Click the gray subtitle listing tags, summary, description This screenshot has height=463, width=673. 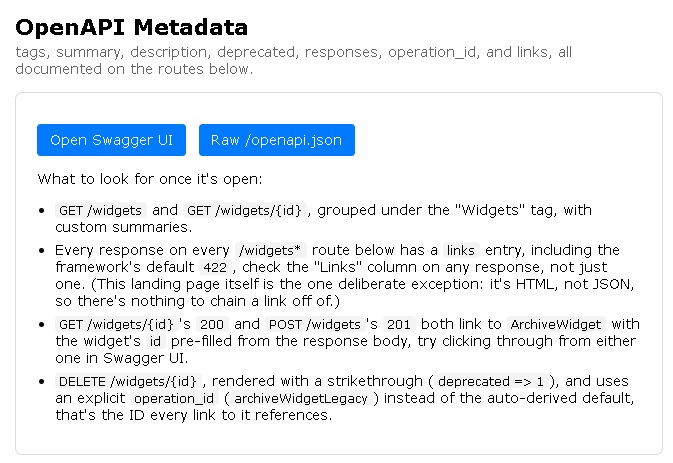click(294, 60)
